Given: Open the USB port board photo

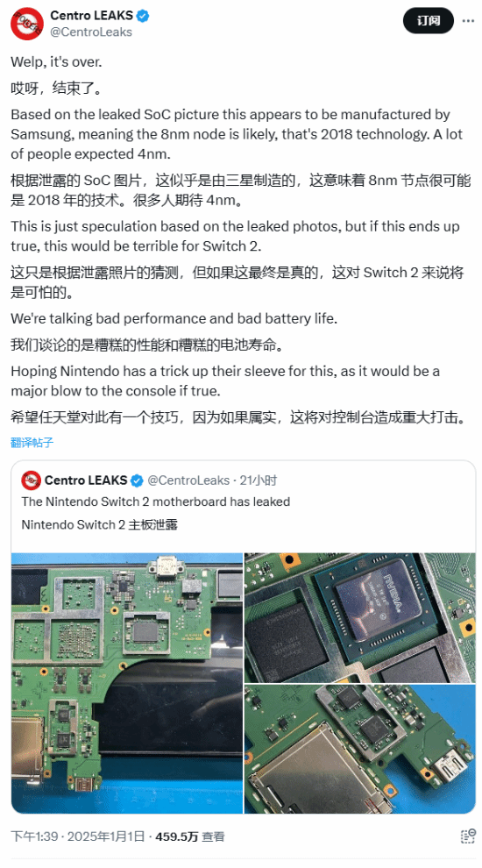Looking at the screenshot, I should (360, 750).
